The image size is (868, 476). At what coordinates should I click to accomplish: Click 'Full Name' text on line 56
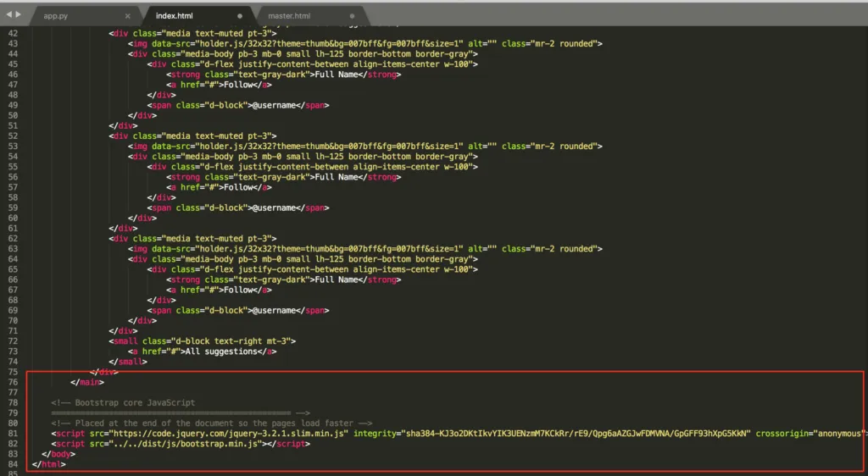(337, 178)
